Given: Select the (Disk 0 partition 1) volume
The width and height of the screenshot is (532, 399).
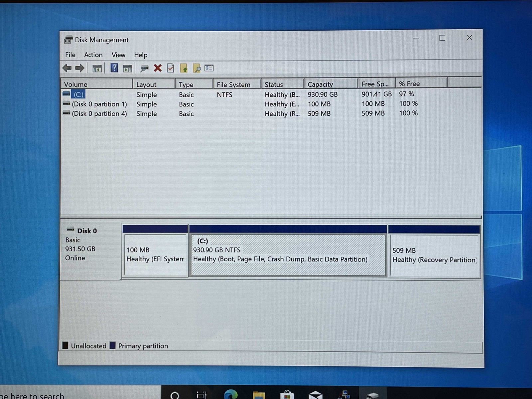Looking at the screenshot, I should (x=99, y=104).
